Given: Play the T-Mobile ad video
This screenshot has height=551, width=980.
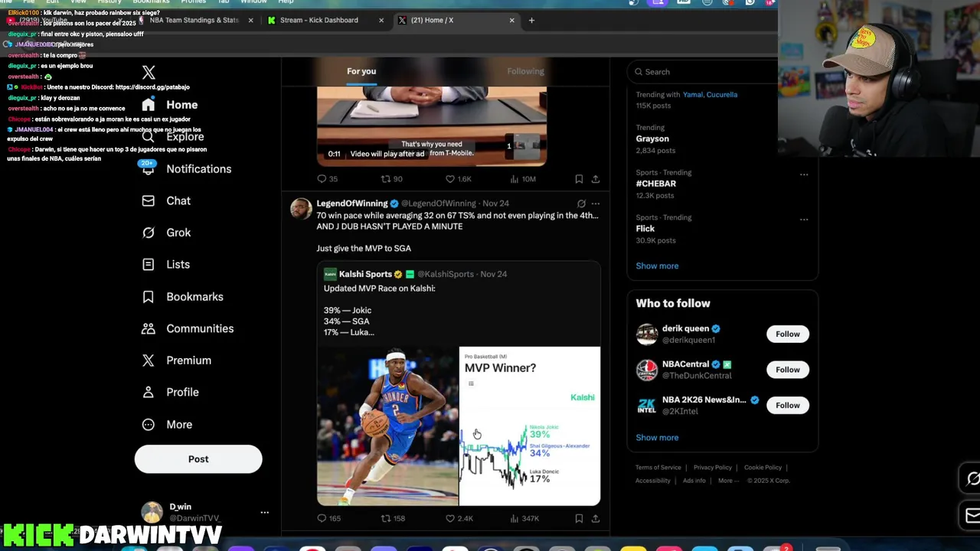Looking at the screenshot, I should tap(432, 126).
